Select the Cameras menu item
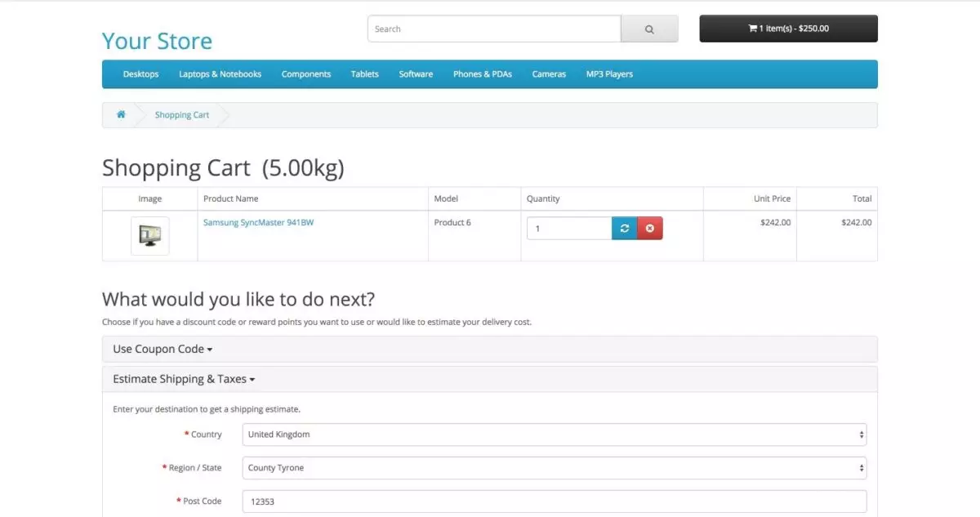Image resolution: width=980 pixels, height=517 pixels. pyautogui.click(x=549, y=74)
